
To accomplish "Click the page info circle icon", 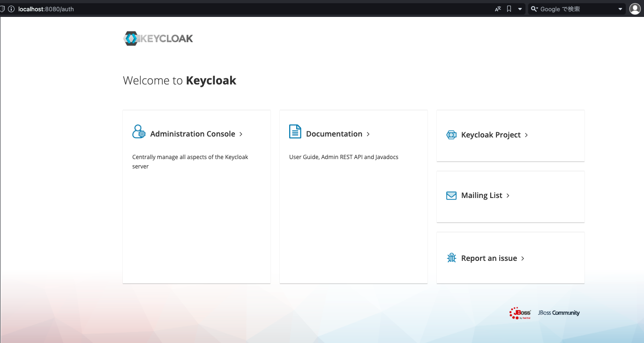I will point(11,8).
